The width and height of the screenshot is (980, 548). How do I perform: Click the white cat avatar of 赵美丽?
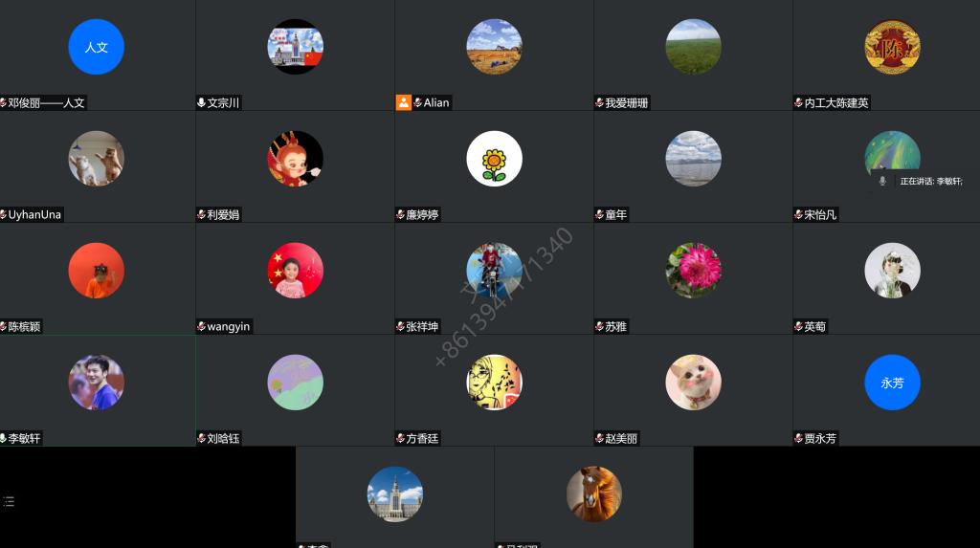[693, 383]
